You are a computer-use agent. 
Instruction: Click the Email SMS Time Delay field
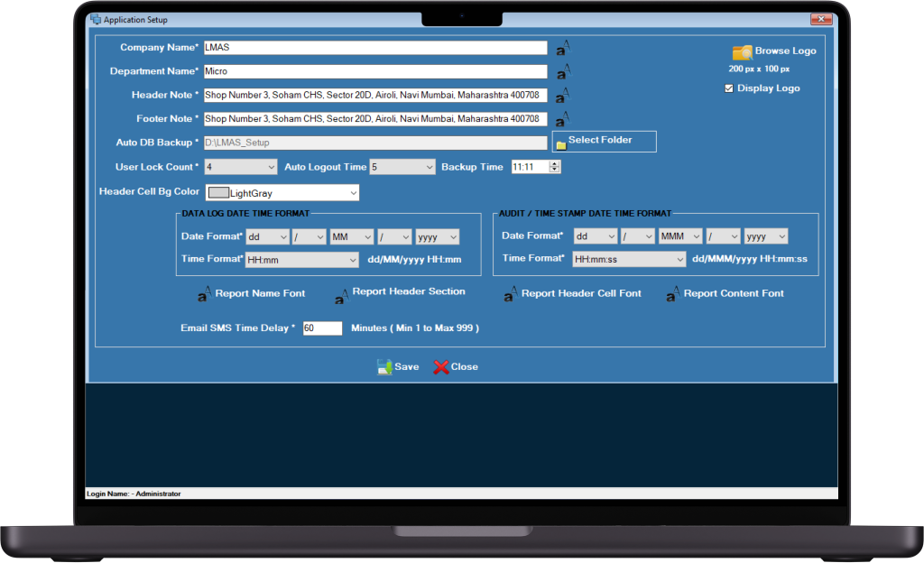point(322,328)
